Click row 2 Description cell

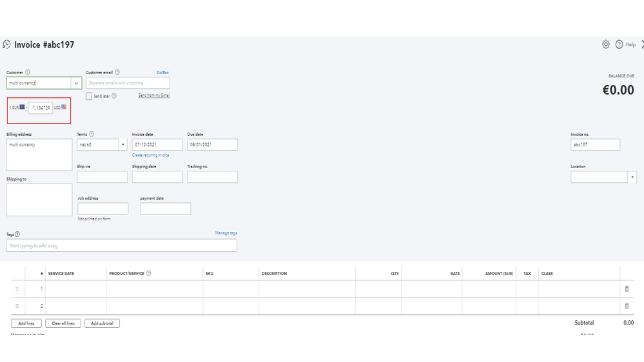307,306
